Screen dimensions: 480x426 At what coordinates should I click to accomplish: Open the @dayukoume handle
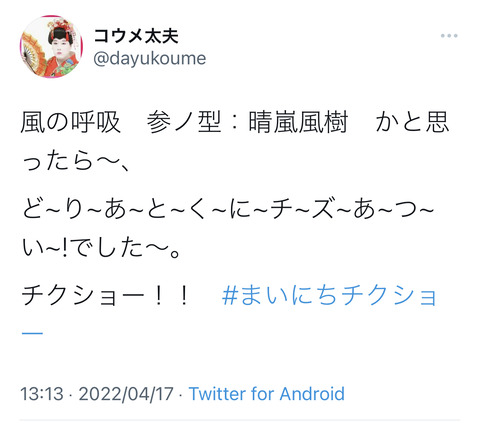pyautogui.click(x=149, y=59)
